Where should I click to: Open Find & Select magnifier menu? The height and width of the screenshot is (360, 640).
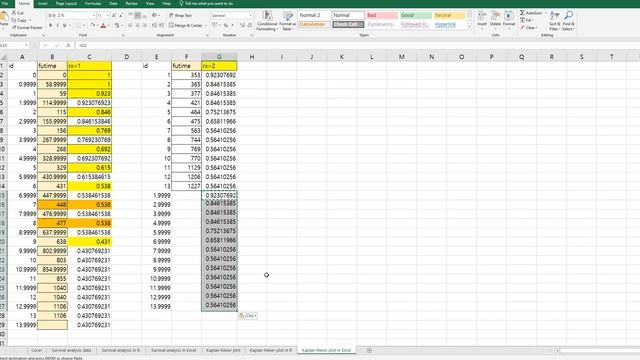coord(569,20)
